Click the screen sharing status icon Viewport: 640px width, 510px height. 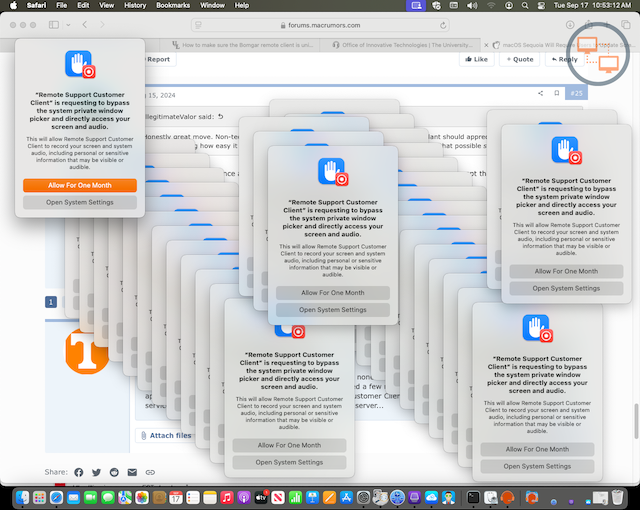click(416, 5)
